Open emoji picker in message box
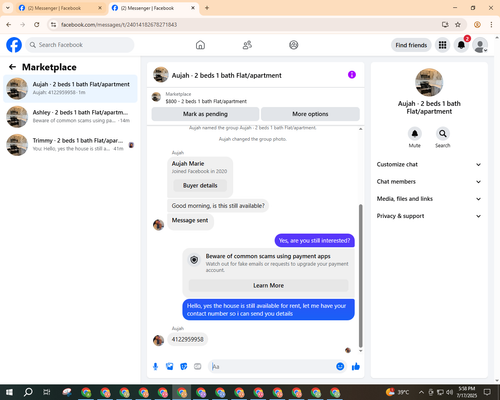 click(x=340, y=367)
